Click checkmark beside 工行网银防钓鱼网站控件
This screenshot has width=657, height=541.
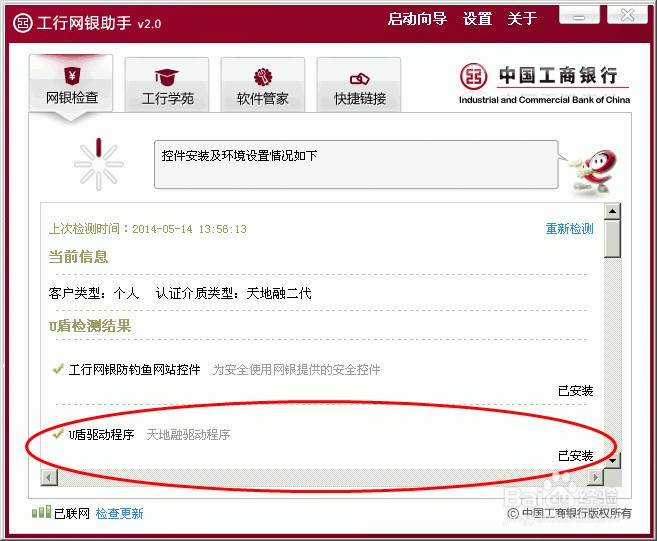click(x=57, y=369)
